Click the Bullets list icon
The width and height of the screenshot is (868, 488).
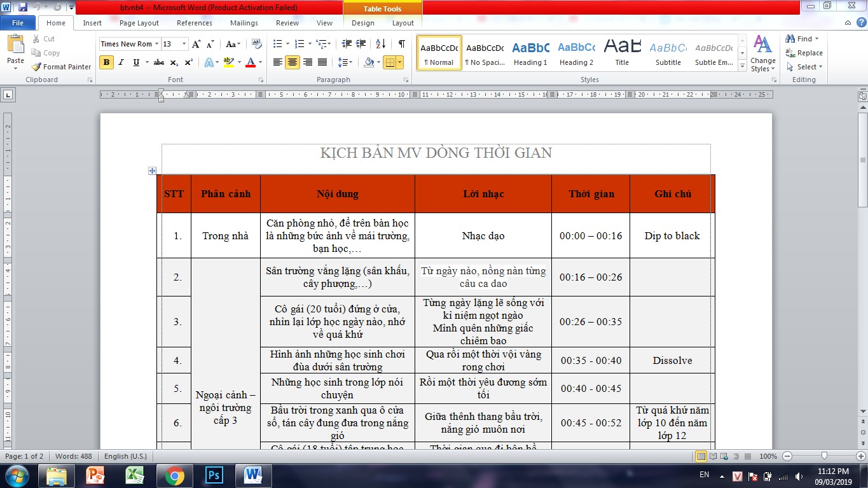(277, 44)
